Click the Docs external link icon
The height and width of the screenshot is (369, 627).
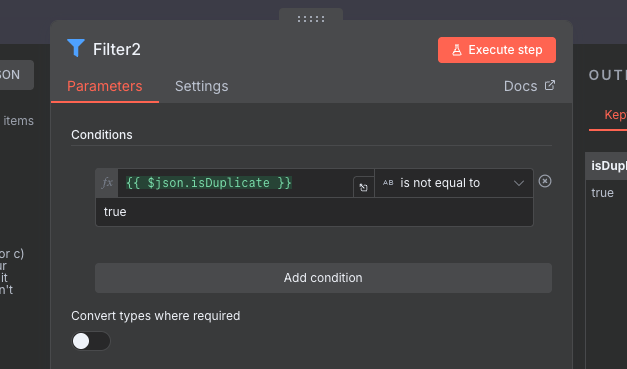pos(550,85)
